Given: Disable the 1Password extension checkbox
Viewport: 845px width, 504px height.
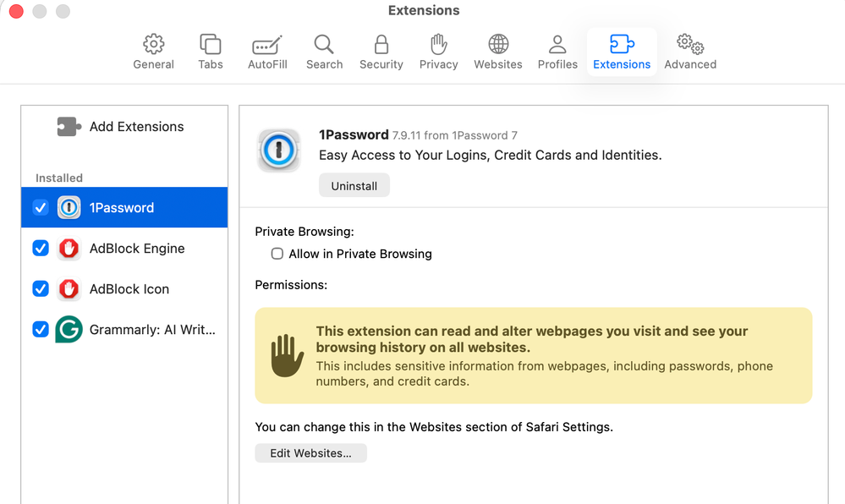Looking at the screenshot, I should pyautogui.click(x=41, y=208).
